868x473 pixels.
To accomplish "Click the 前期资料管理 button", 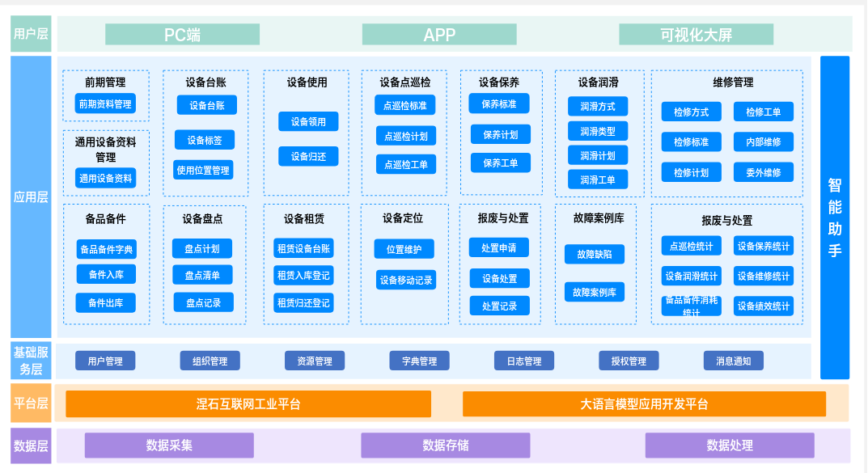I will [x=105, y=104].
